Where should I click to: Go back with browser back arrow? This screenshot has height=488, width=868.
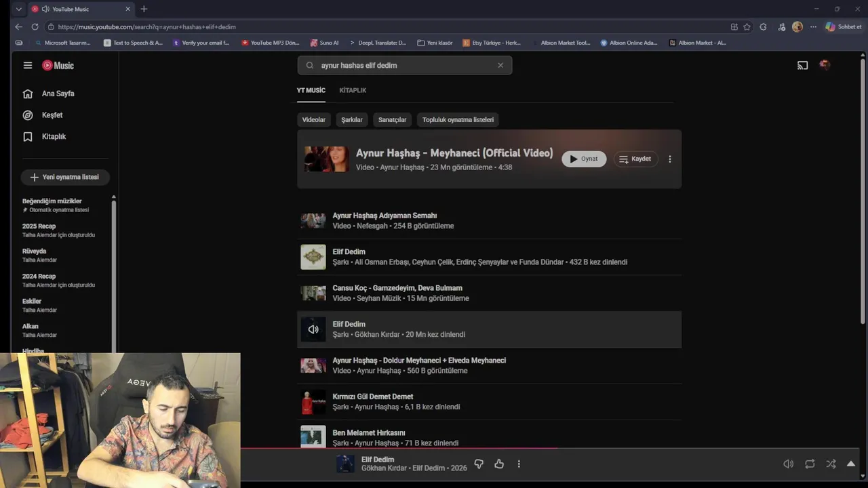tap(18, 26)
